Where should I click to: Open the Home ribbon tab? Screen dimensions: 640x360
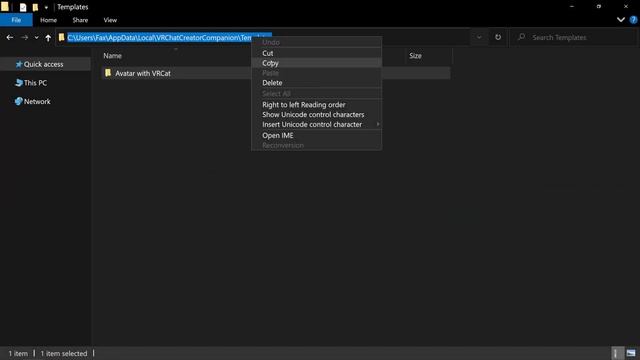[x=49, y=20]
